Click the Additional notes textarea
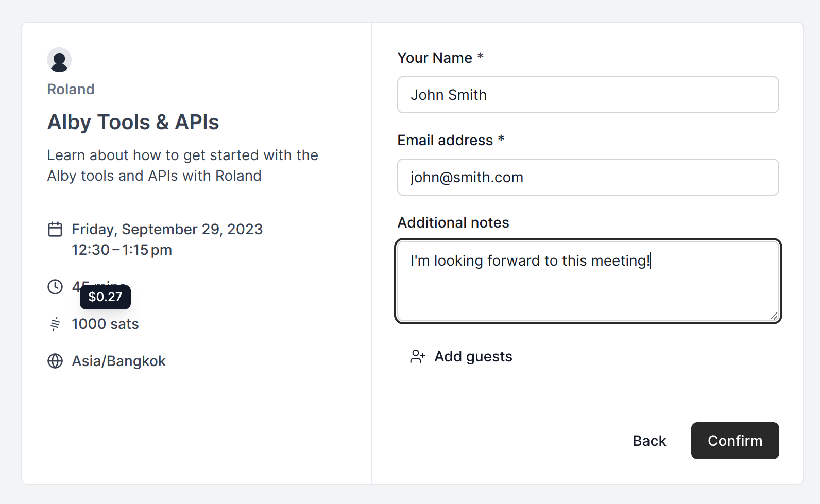Screen dimensions: 820x504 click(588, 288)
